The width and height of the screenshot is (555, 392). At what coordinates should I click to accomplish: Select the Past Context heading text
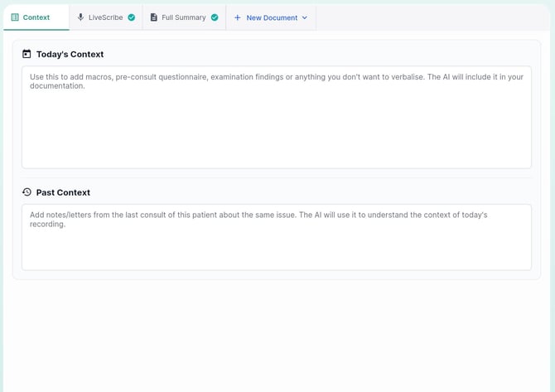pos(63,192)
